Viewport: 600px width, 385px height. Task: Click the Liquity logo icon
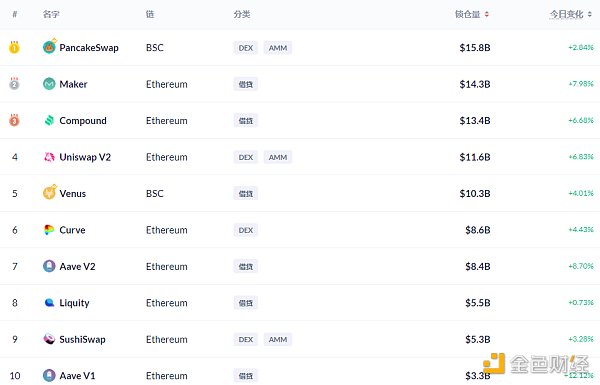(x=49, y=303)
